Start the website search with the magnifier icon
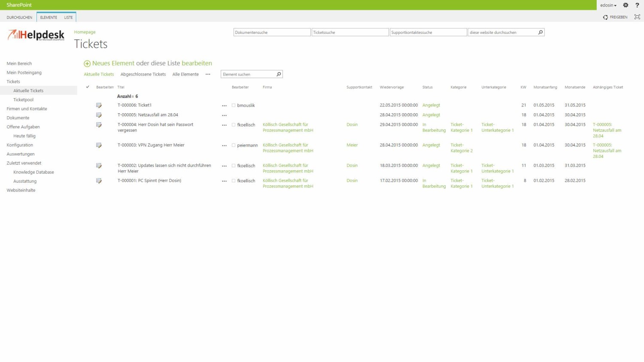 540,32
